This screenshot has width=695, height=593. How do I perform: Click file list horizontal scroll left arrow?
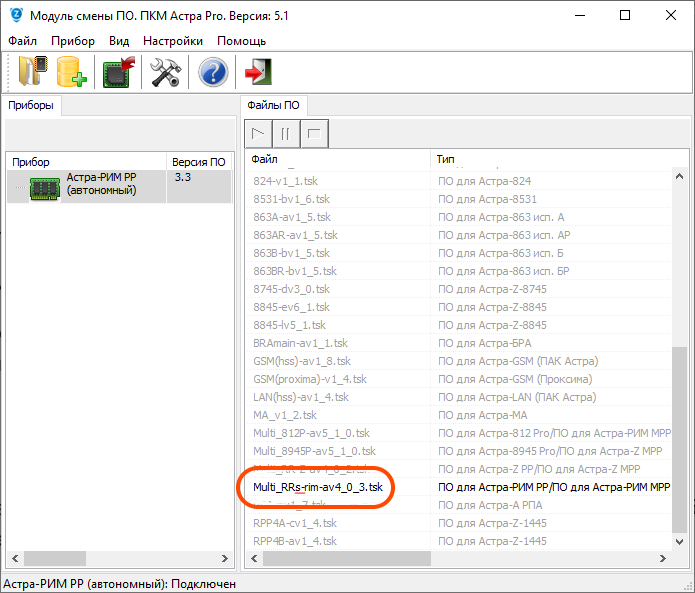pyautogui.click(x=254, y=558)
